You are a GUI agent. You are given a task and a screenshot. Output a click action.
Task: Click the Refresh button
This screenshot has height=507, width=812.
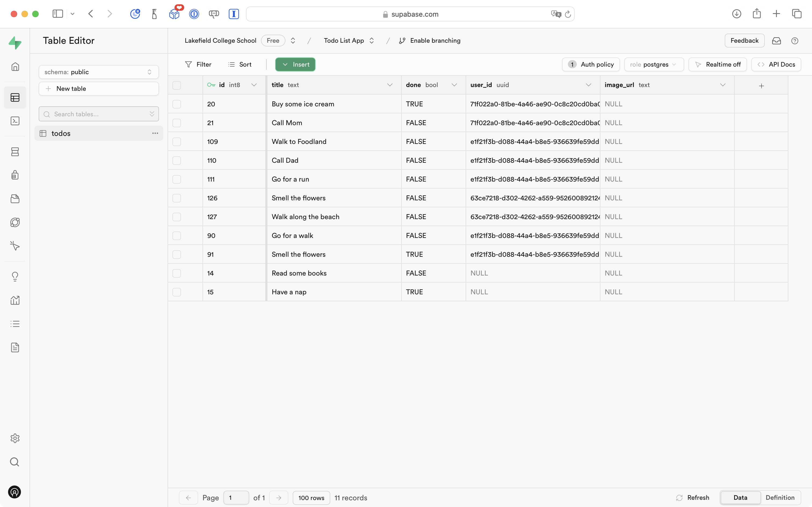coord(693,498)
